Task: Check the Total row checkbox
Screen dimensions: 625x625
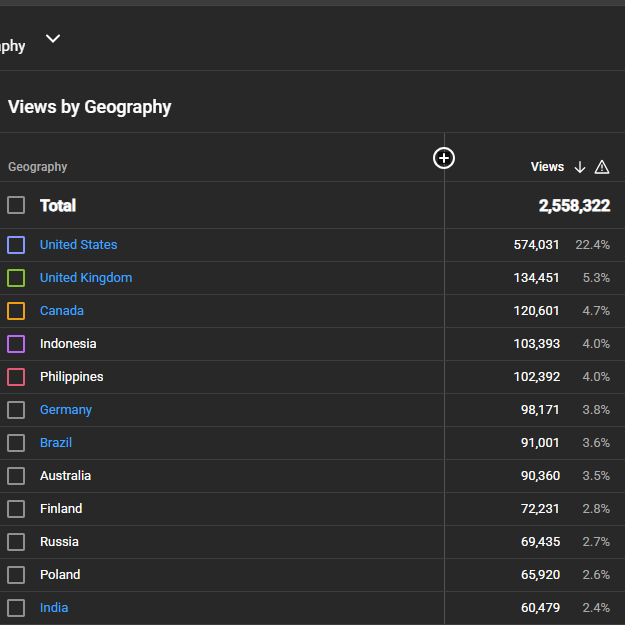Action: pos(16,205)
